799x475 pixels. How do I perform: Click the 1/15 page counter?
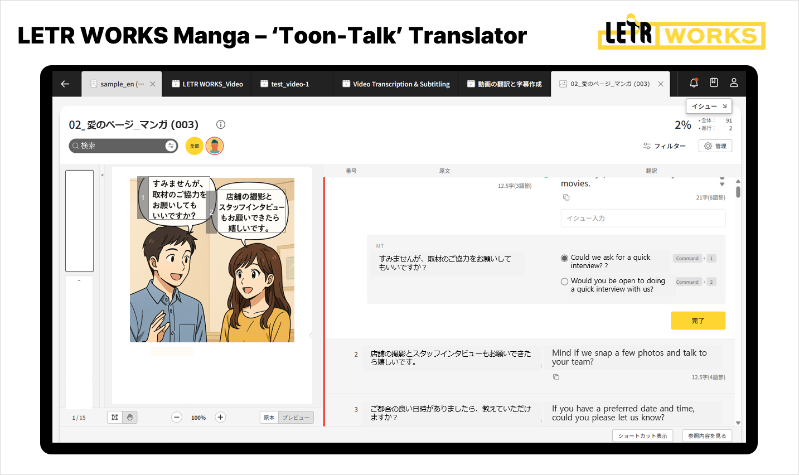point(79,417)
